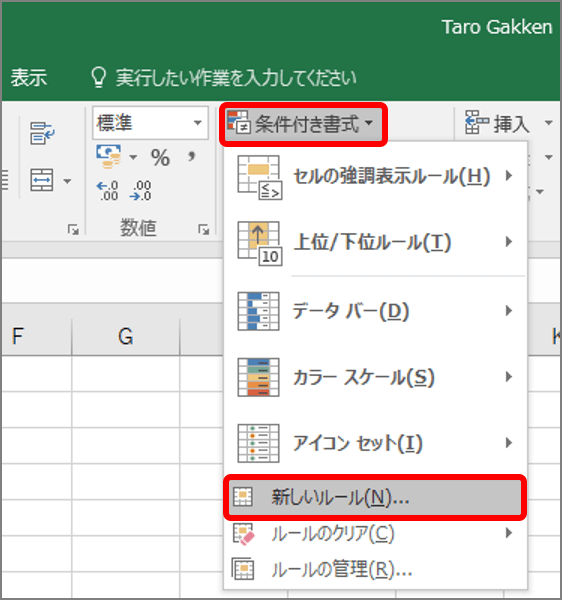Expand the Merge and Center dropdown arrow
This screenshot has height=600, width=562.
(67, 181)
